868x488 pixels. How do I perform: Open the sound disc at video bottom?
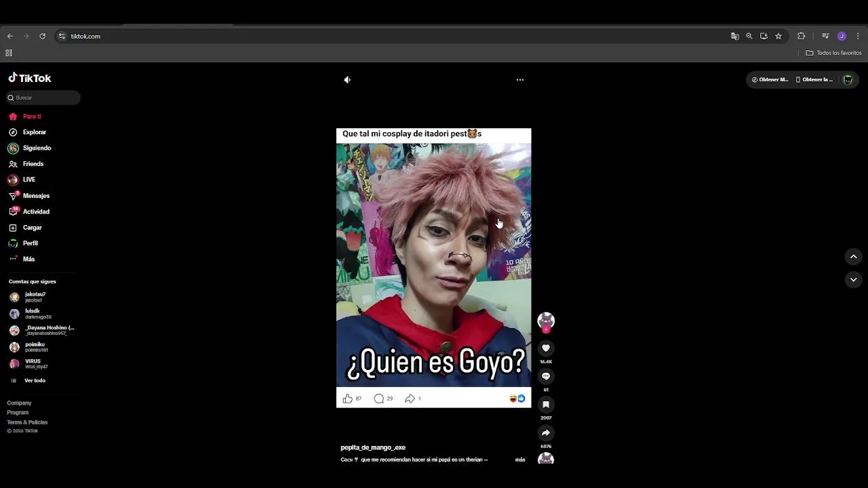click(546, 459)
